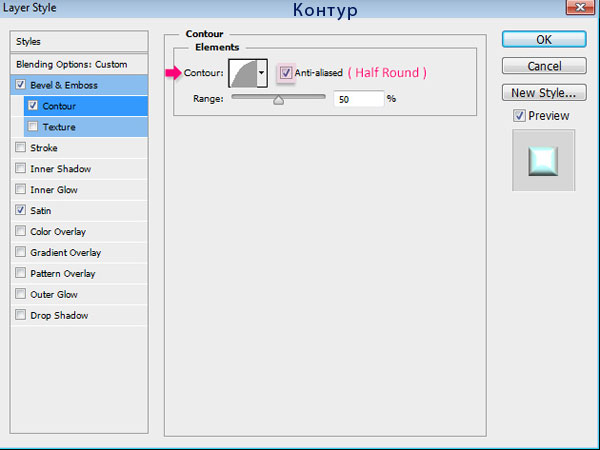Enable the Inner Glow checkbox

(x=21, y=189)
